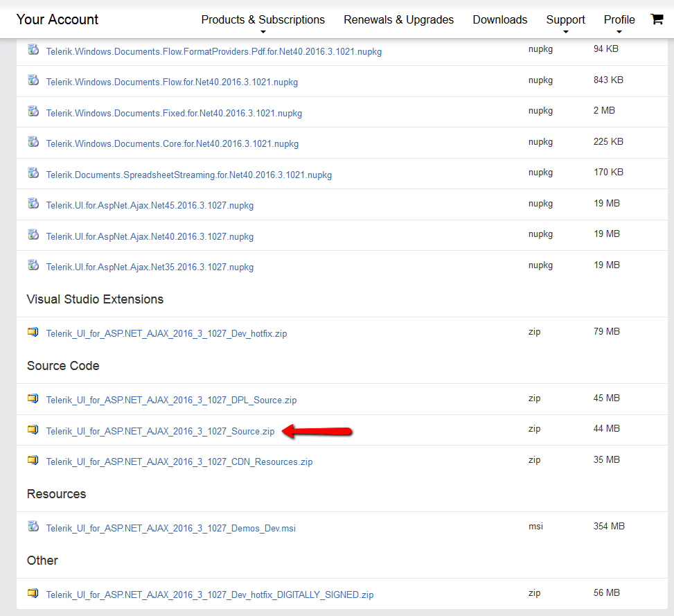The width and height of the screenshot is (674, 616).
Task: Click the zip icon beside Source.zip file
Action: (x=33, y=430)
